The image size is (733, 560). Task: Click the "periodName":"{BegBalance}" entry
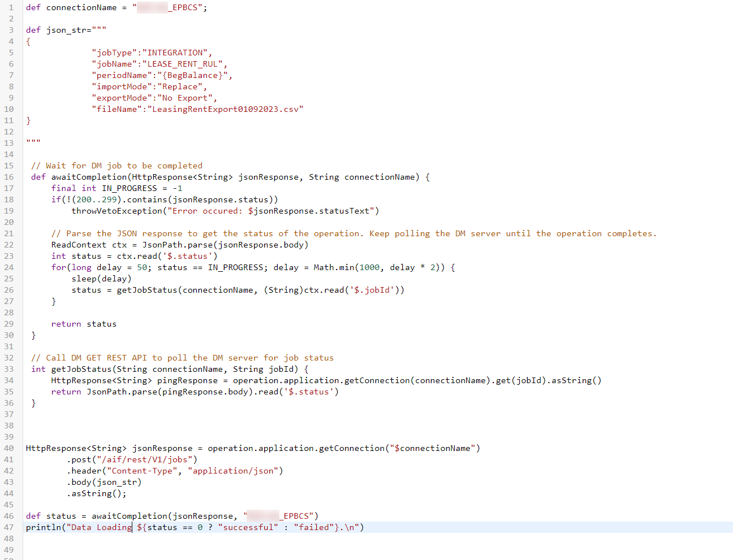coord(162,75)
